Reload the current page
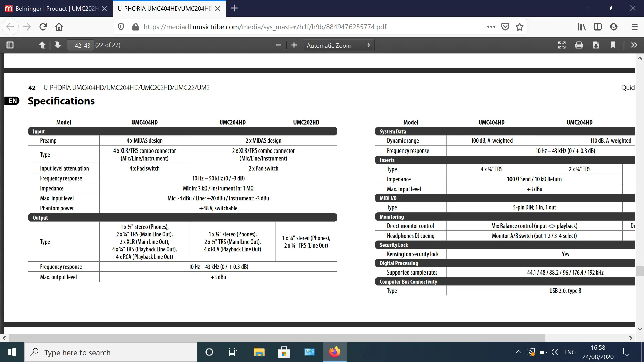Image resolution: width=644 pixels, height=362 pixels. [43, 27]
